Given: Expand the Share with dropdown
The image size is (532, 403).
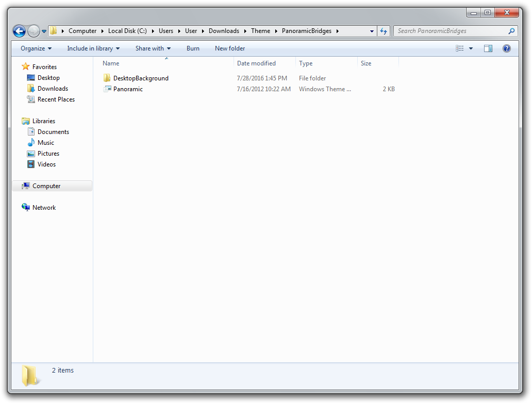Looking at the screenshot, I should (x=152, y=48).
